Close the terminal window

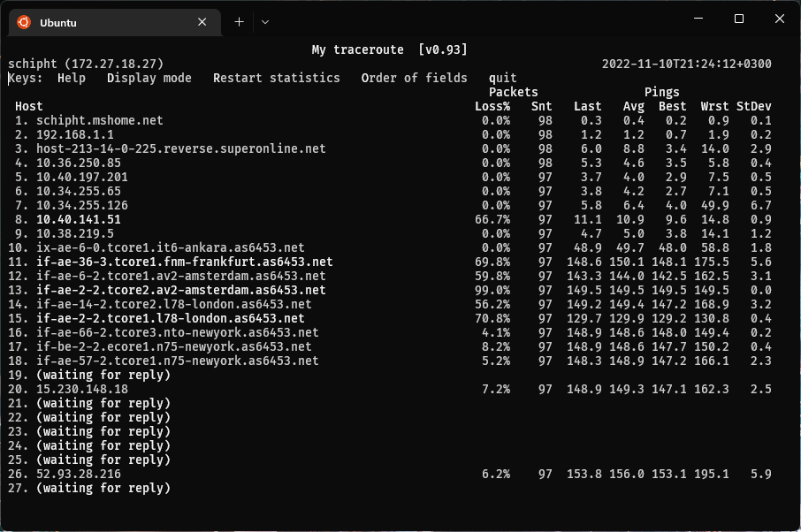tap(780, 19)
